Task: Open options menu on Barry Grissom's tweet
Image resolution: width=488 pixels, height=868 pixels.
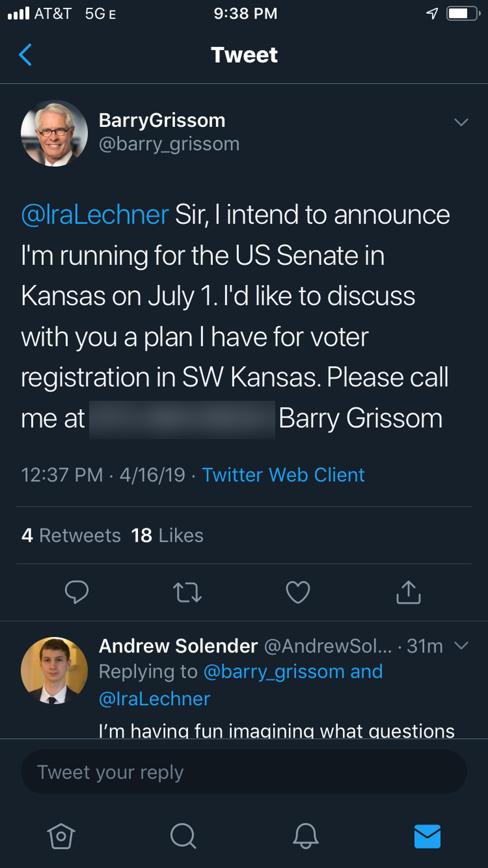Action: click(x=461, y=123)
